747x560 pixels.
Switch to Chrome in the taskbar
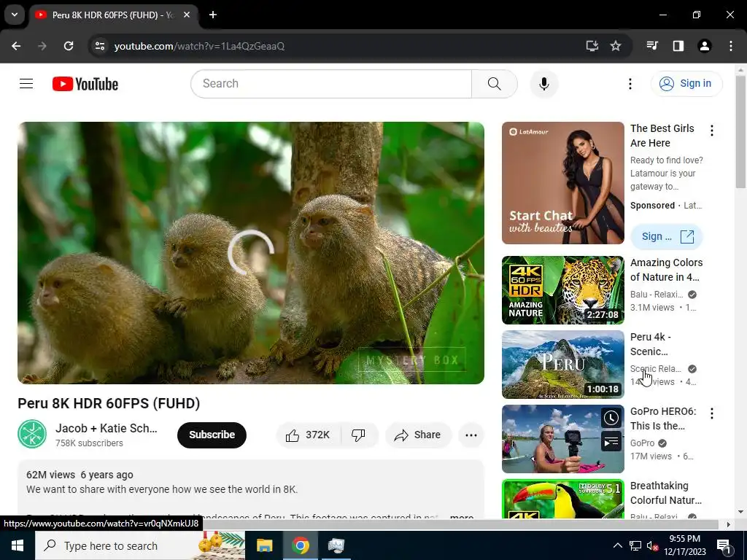point(300,545)
